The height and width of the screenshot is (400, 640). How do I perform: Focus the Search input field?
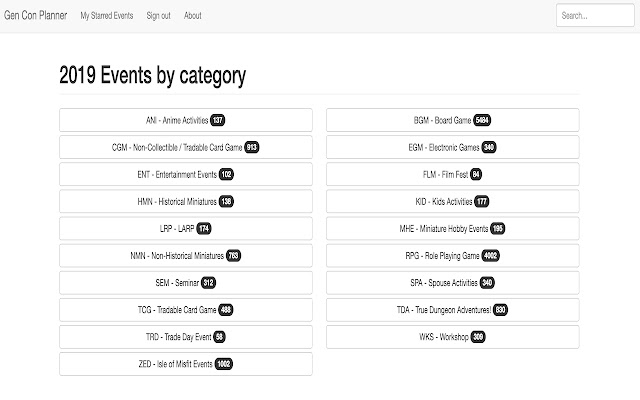594,16
